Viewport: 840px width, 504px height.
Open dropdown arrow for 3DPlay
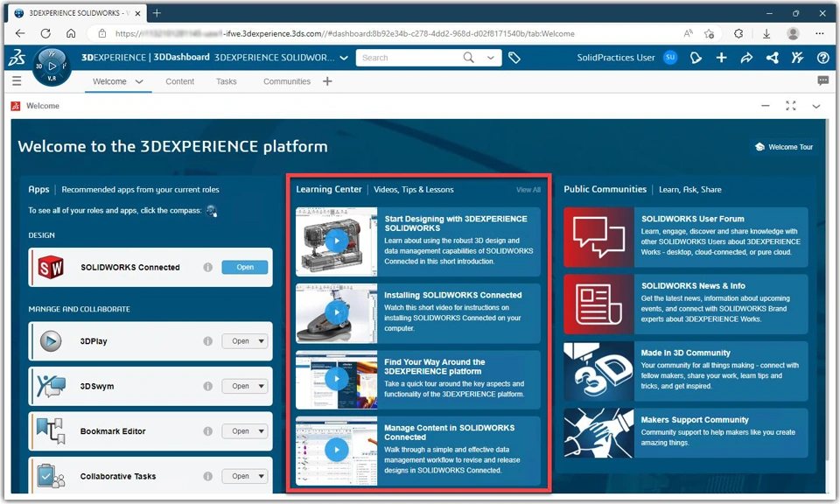[x=262, y=341]
